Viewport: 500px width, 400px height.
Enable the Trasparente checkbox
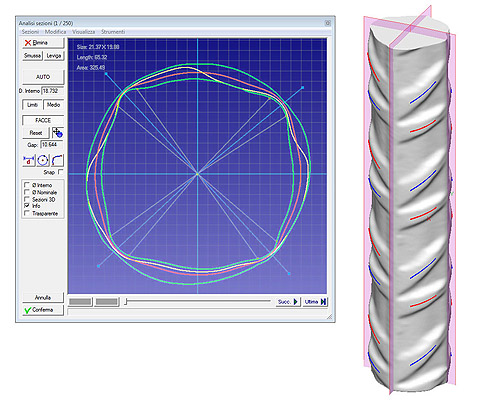[x=27, y=213]
